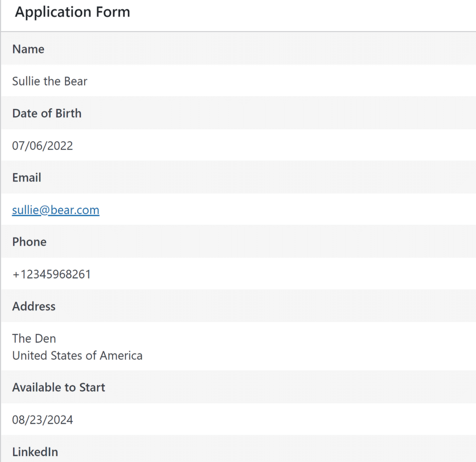Click the value Sullie the Bear
The height and width of the screenshot is (462, 476).
[x=49, y=81]
